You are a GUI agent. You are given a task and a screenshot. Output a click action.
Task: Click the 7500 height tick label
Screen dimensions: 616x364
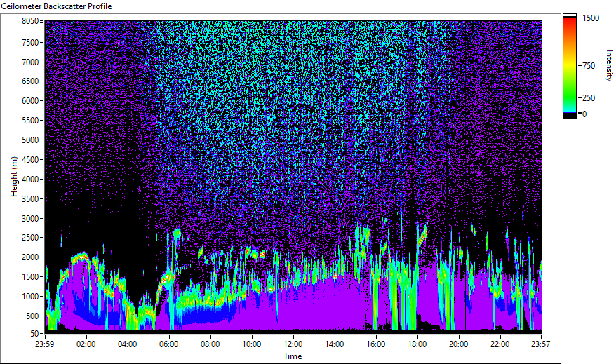30,42
